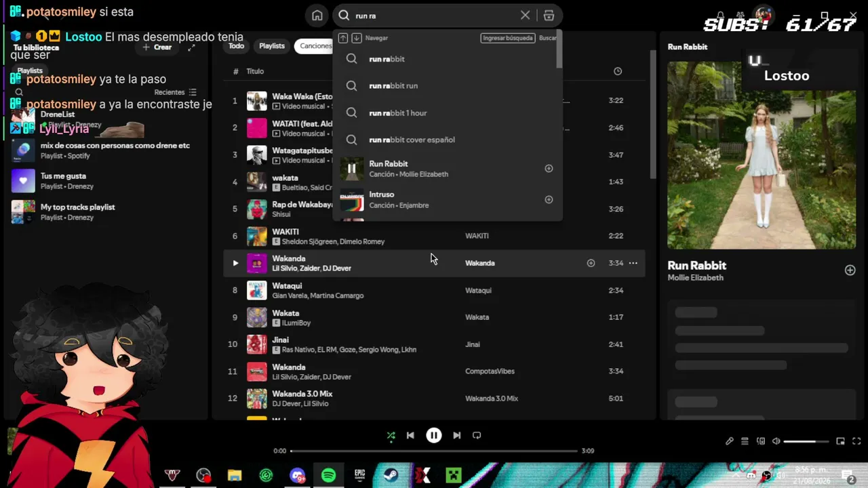Enter full screen mode
The width and height of the screenshot is (868, 488).
coord(856,441)
